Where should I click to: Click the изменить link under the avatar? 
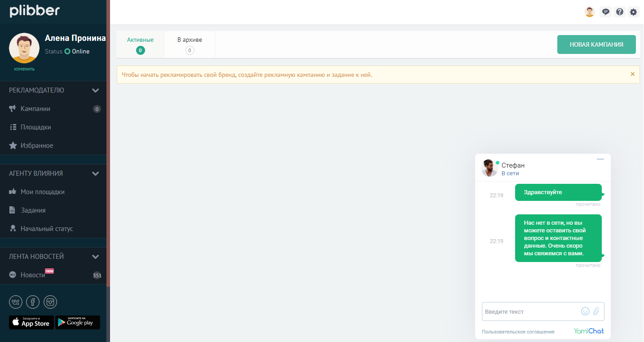click(24, 69)
